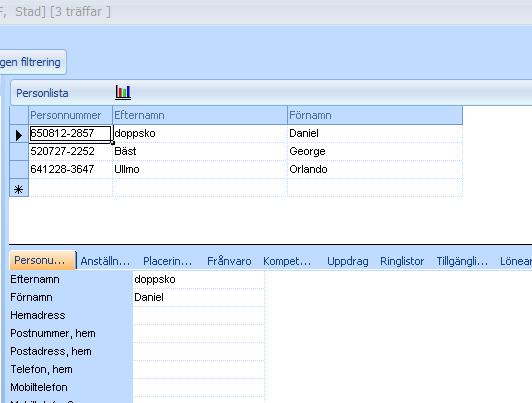
Task: Click the Efternamn label in the detail panel
Action: click(x=35, y=280)
